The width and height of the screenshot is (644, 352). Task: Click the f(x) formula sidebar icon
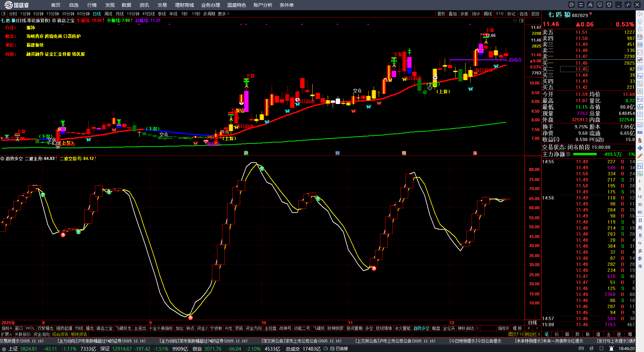click(640, 107)
